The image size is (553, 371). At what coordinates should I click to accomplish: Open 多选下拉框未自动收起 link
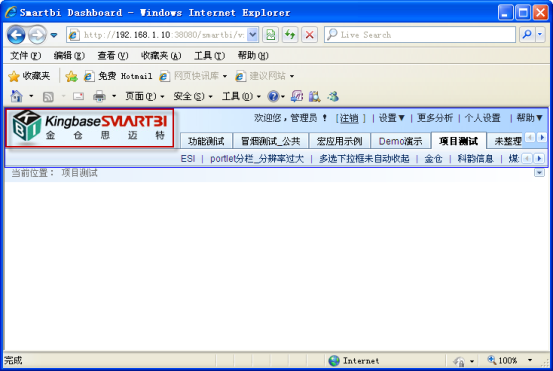pos(364,159)
